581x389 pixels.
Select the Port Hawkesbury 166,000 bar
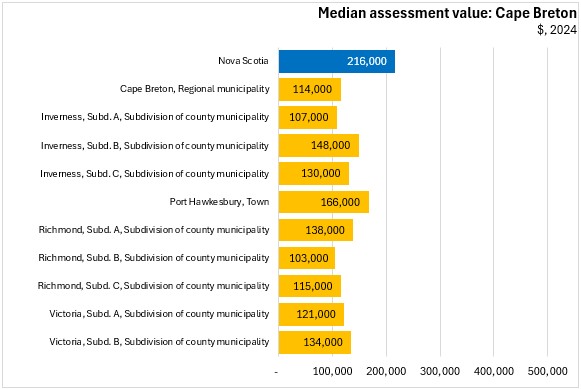coord(324,202)
